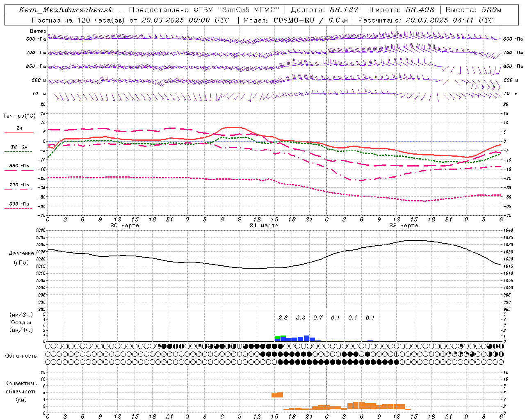Click 'Прогноз на 120 часа(ов)' forecast text
The height and width of the screenshot is (420, 525).
pos(78,20)
